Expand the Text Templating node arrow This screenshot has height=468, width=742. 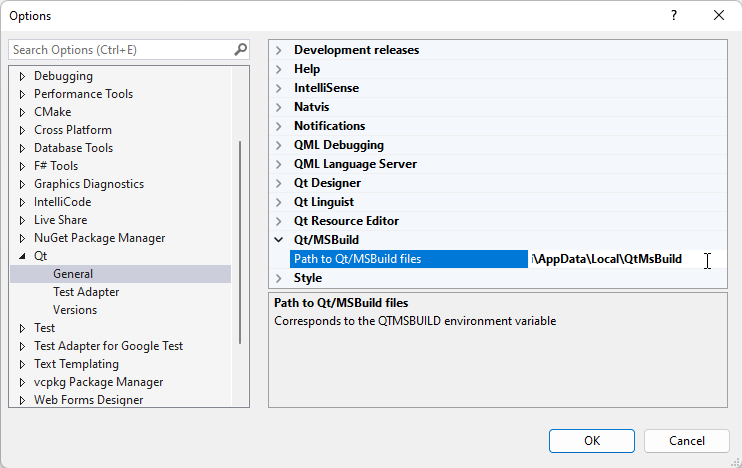point(22,364)
